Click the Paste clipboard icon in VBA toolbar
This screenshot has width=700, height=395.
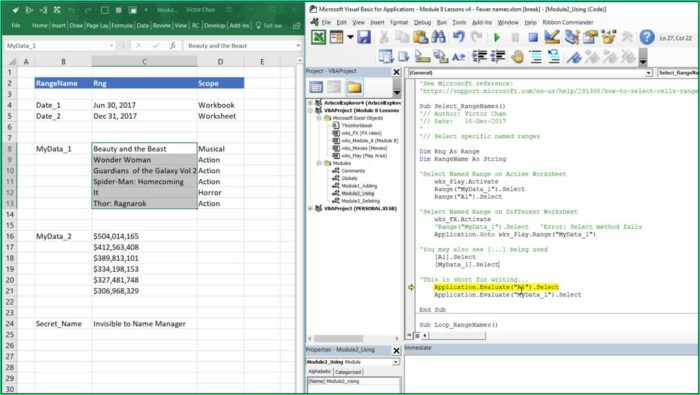[421, 37]
